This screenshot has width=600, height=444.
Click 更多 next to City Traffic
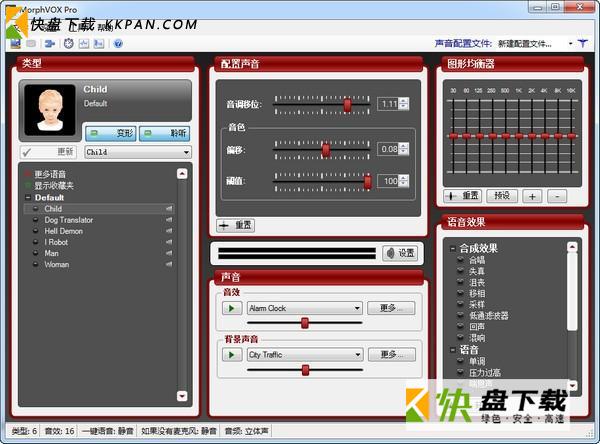coord(392,355)
